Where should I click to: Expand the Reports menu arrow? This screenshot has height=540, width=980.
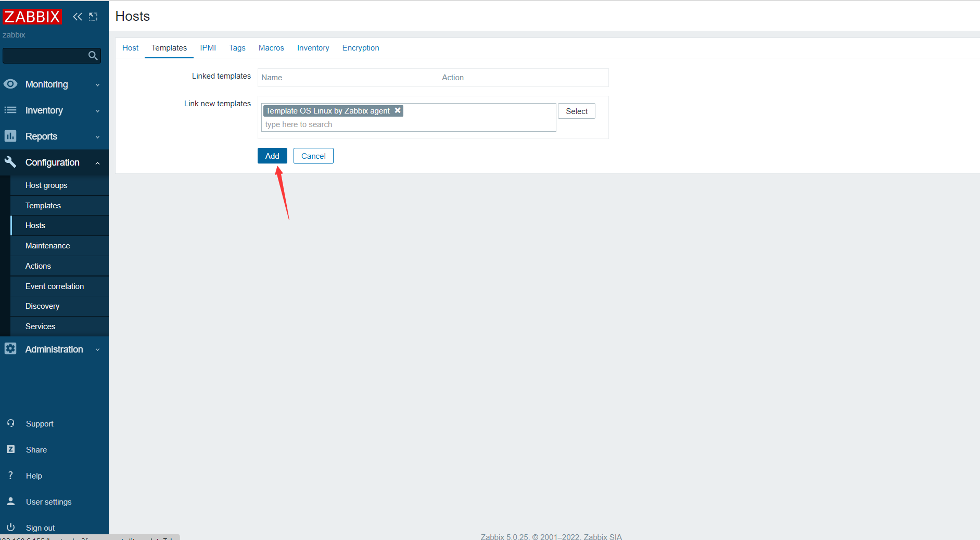[97, 137]
